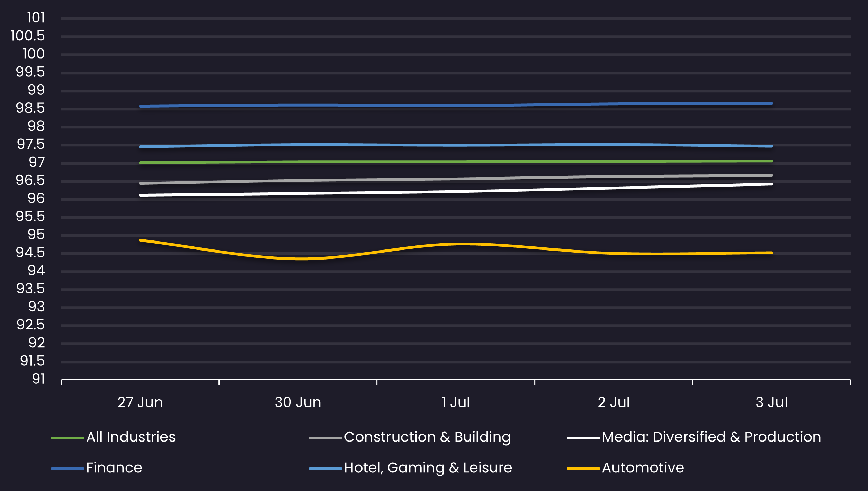Click the light blue Hotel Gaming swatch
The height and width of the screenshot is (491, 868).
point(325,469)
